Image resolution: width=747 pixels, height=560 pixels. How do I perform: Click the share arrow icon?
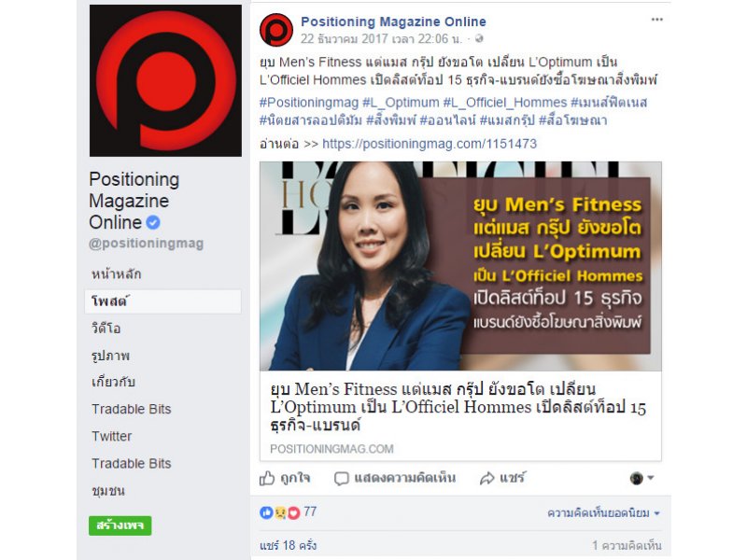point(486,478)
